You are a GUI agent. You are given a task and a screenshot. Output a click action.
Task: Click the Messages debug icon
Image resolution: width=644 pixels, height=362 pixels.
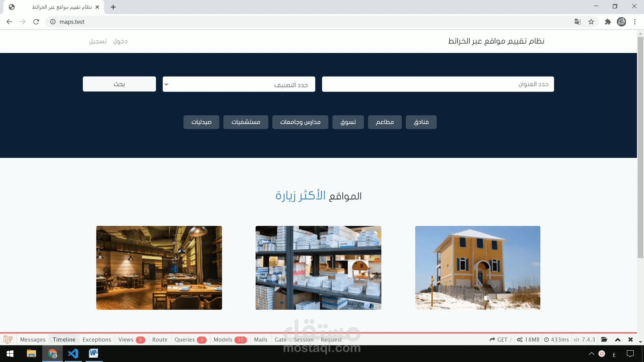click(33, 340)
